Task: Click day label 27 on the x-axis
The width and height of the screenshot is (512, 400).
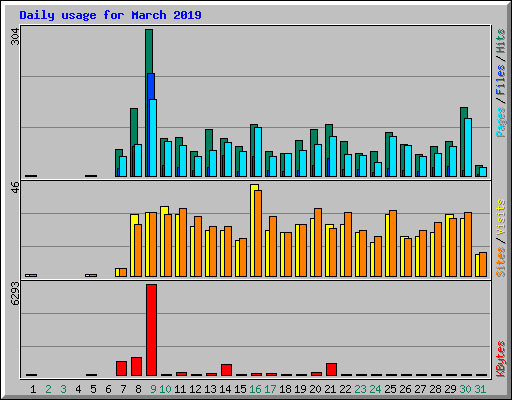Action: (x=420, y=389)
